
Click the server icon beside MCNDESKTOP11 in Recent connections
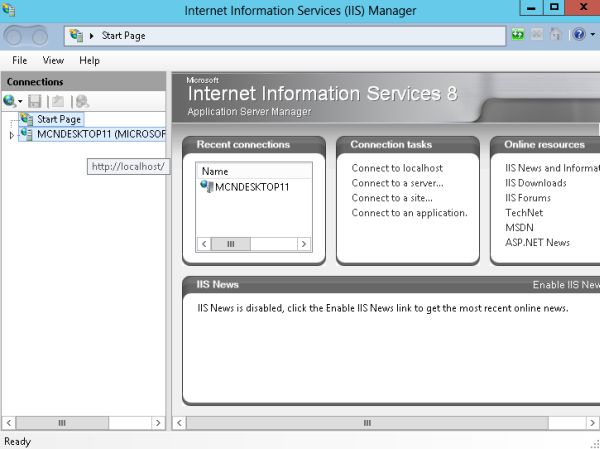(x=207, y=186)
